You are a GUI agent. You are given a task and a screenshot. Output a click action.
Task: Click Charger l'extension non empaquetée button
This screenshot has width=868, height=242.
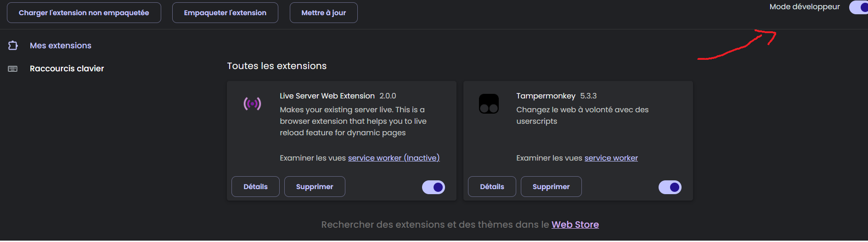(x=84, y=13)
